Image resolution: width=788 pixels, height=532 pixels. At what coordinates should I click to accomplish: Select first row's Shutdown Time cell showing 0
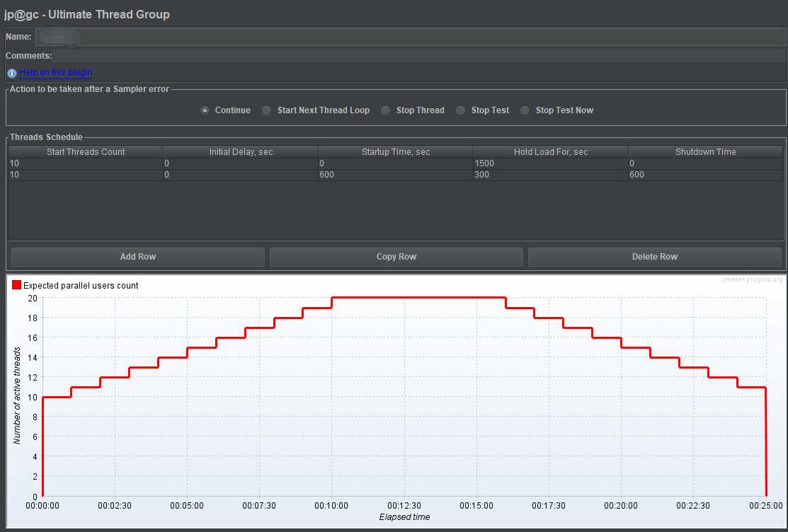pyautogui.click(x=706, y=163)
